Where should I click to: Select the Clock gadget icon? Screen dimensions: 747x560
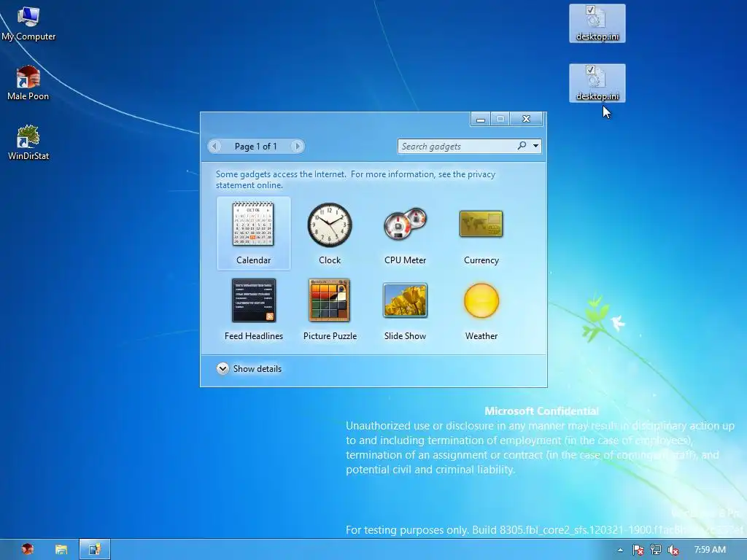pos(330,225)
